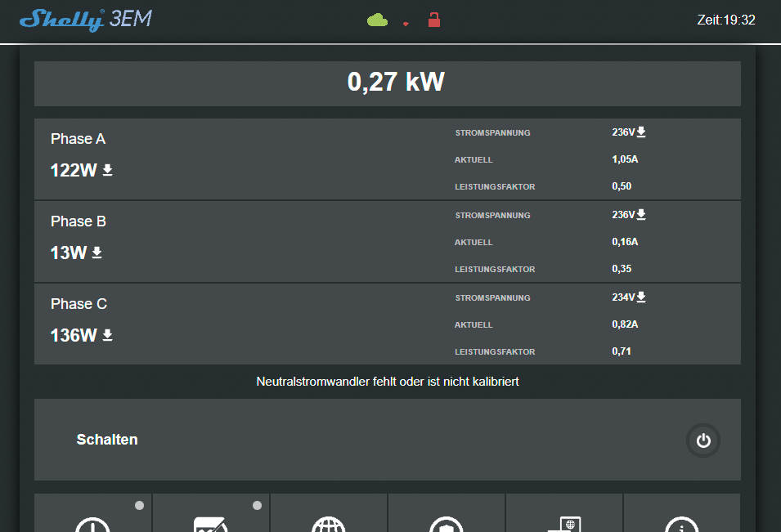Toggle the Schalten power button
The width and height of the screenshot is (781, 532).
(x=702, y=440)
